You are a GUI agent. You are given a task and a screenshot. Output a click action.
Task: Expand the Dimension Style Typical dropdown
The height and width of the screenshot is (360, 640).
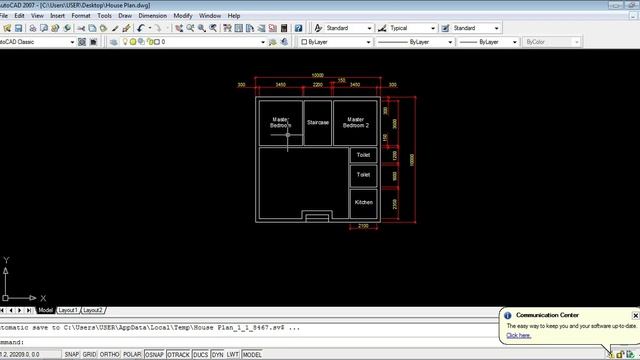[433, 28]
